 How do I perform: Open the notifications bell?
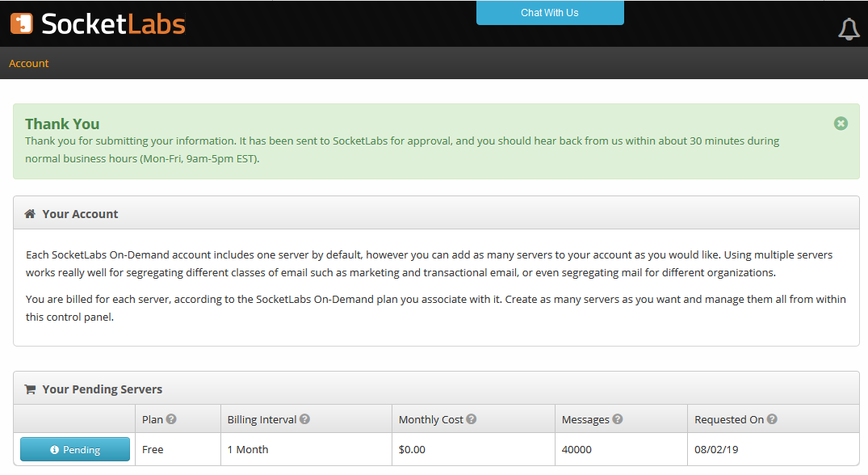pos(849,29)
